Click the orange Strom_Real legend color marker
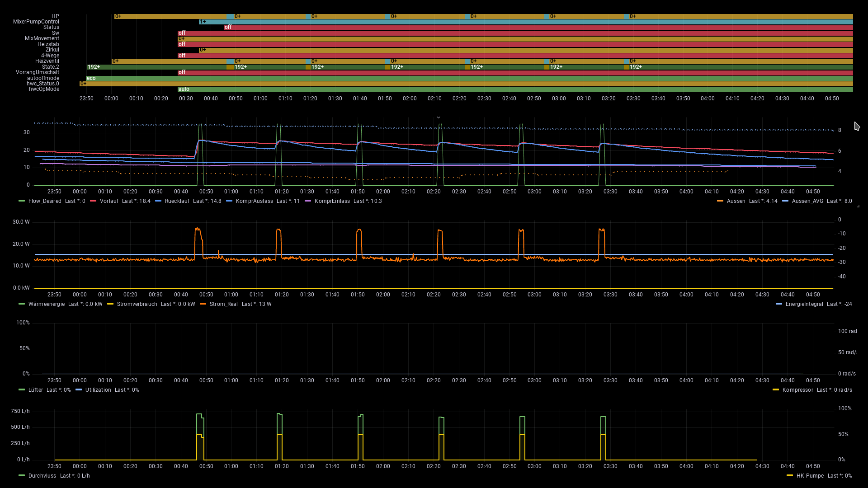The image size is (868, 488). click(203, 304)
